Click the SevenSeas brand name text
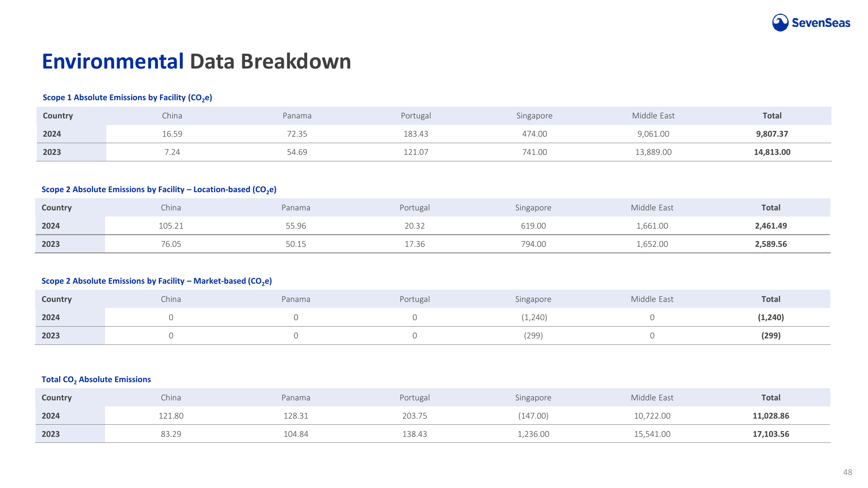Screen dimensions: 868x488 (821, 23)
